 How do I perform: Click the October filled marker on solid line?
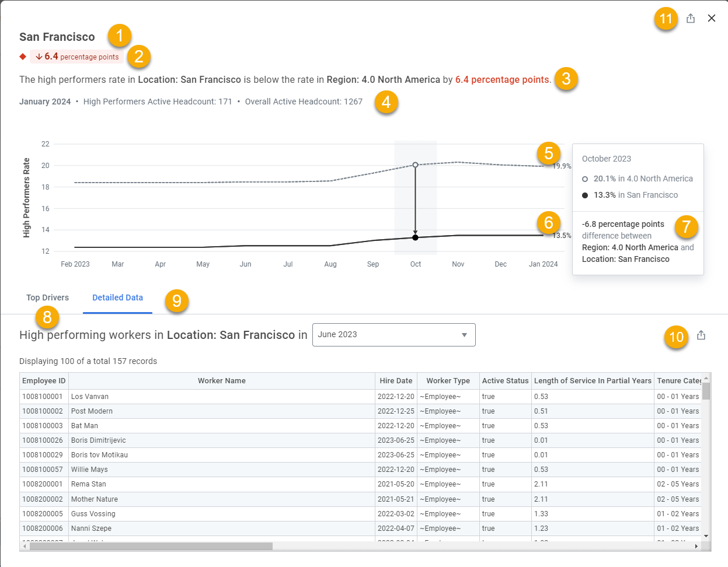(415, 237)
